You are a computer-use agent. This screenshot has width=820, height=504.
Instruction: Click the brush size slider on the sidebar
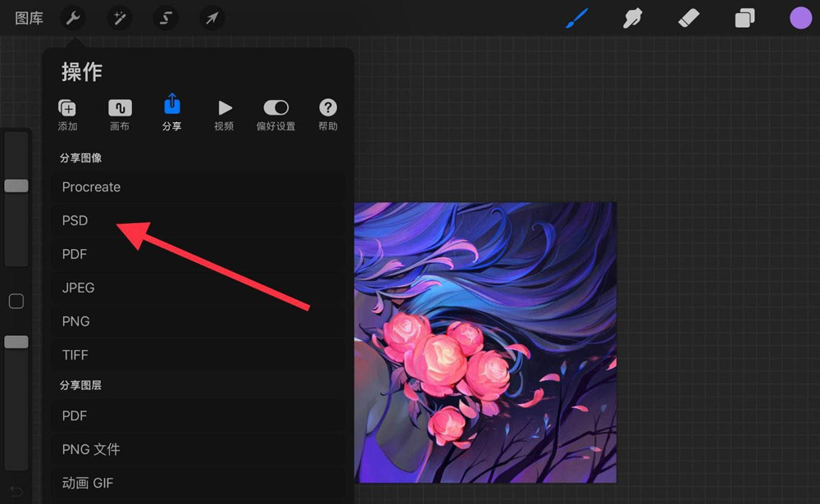coord(16,185)
